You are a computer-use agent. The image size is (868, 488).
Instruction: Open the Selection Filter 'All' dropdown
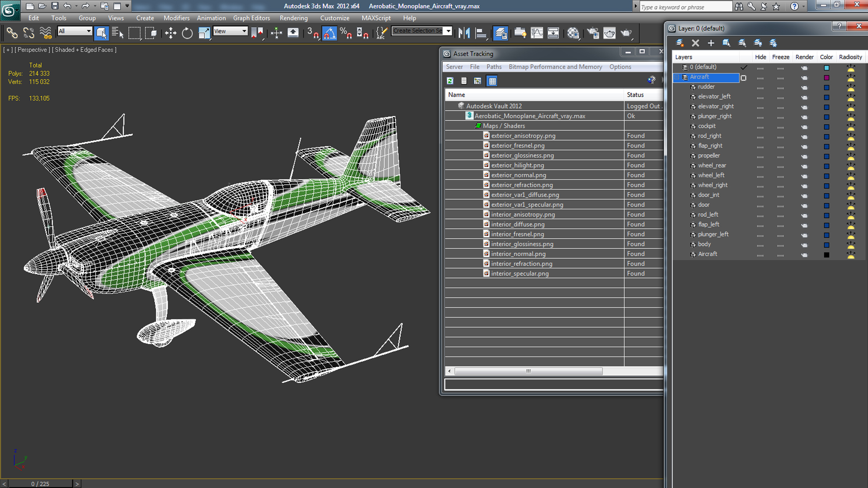75,31
